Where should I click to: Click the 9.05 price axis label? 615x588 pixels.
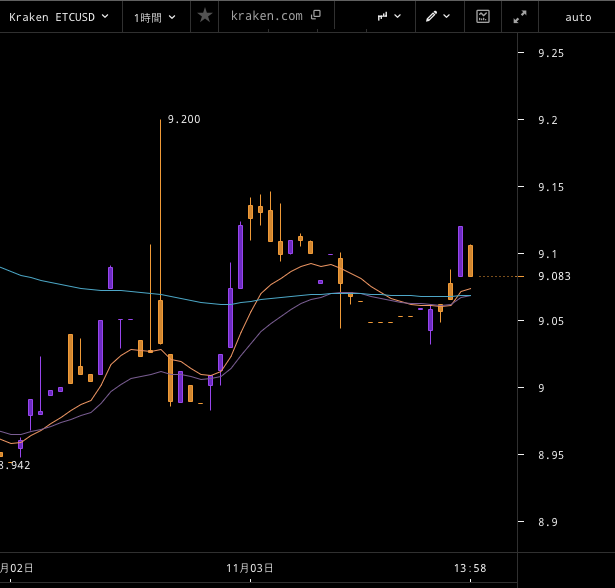(551, 321)
